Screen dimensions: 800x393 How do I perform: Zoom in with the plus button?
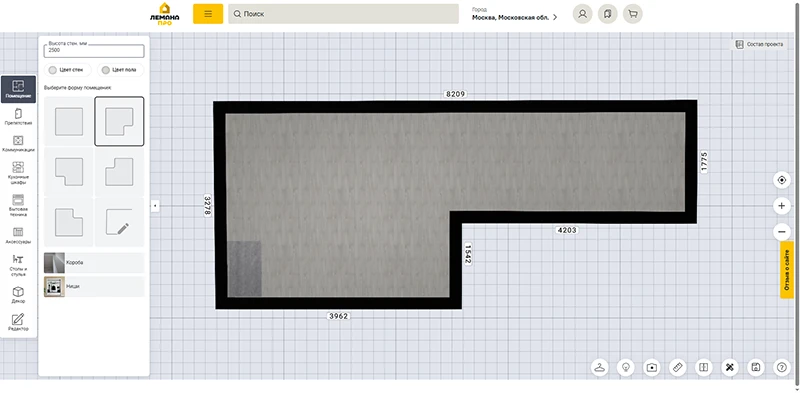(x=782, y=206)
